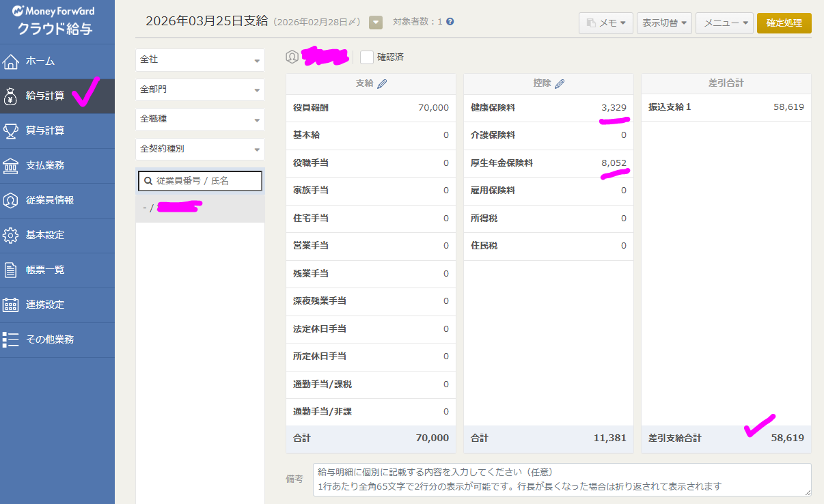The height and width of the screenshot is (504, 824).
Task: Expand the 全社 company filter dropdown
Action: coord(200,60)
